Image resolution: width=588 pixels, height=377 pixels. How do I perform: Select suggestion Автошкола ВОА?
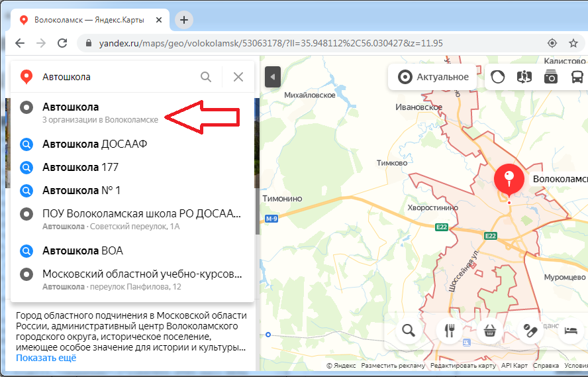tap(132, 250)
